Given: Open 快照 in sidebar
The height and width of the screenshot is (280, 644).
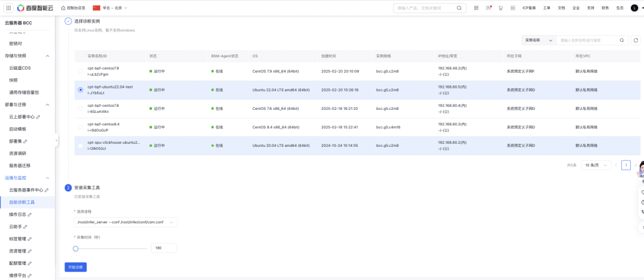Looking at the screenshot, I should pyautogui.click(x=14, y=80).
